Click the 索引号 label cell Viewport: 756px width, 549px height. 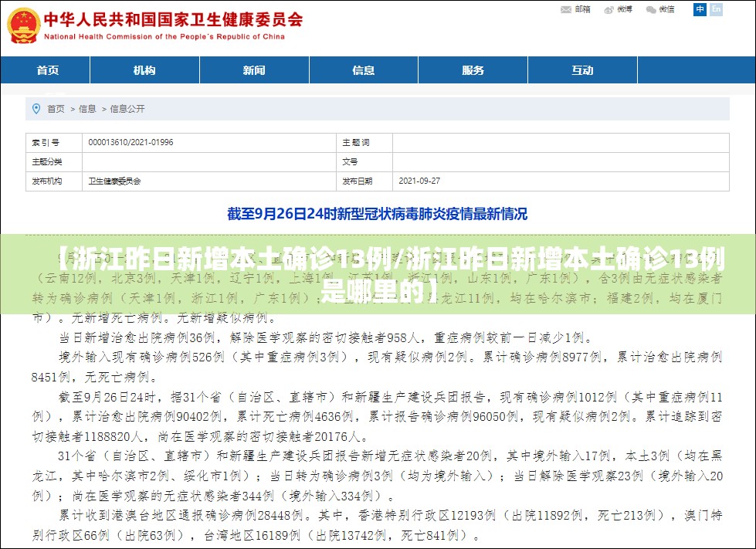coord(54,143)
